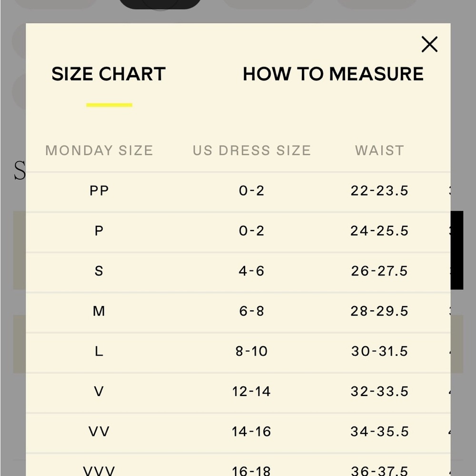The height and width of the screenshot is (476, 476).
Task: Click the VVV size row label
Action: point(99,471)
